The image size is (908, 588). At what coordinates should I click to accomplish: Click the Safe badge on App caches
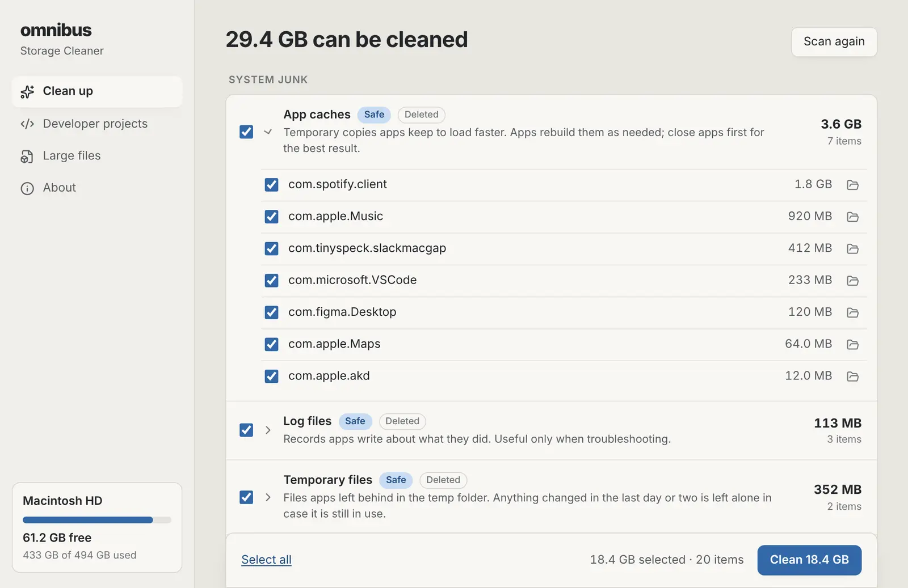[x=374, y=115]
